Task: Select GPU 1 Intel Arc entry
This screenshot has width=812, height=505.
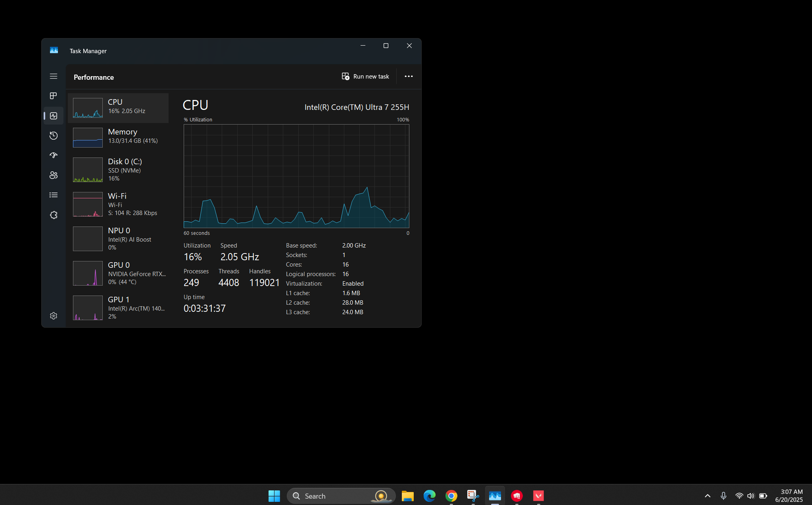Action: tap(118, 308)
